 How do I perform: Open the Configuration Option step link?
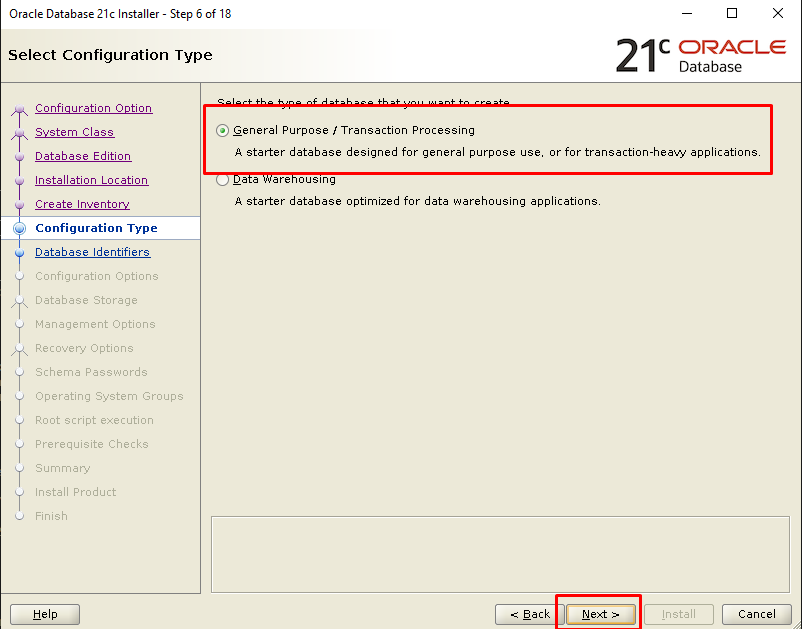pyautogui.click(x=94, y=108)
